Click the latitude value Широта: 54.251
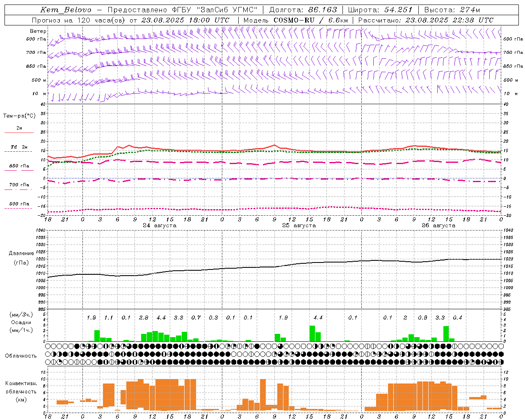525x420 pixels. tap(380, 10)
